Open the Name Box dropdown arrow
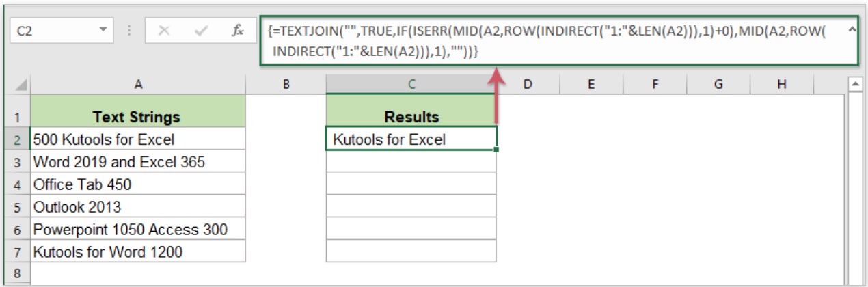Screen dimensions: 868x287 (103, 31)
